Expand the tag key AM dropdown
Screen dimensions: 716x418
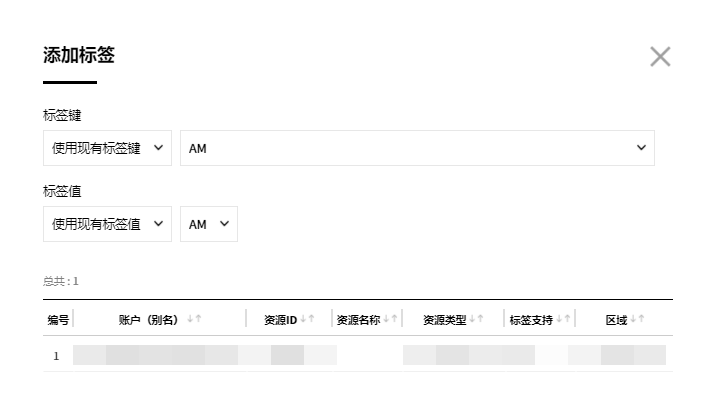[417, 148]
